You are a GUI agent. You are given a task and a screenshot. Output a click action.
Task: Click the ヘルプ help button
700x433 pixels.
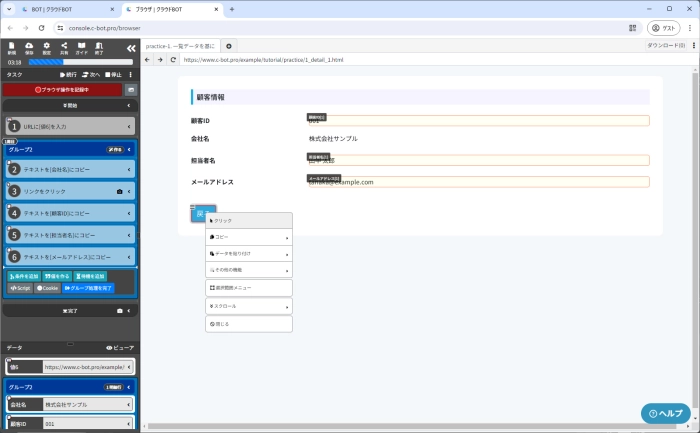665,413
